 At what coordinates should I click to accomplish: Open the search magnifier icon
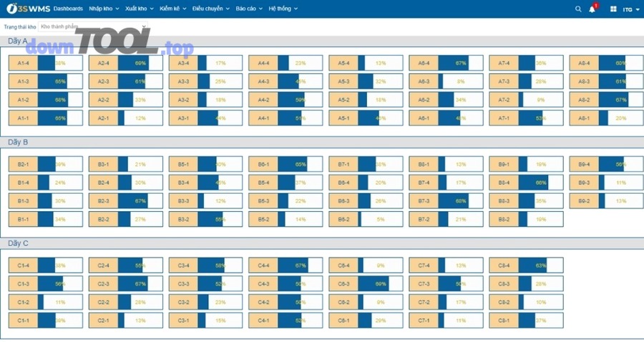click(578, 9)
